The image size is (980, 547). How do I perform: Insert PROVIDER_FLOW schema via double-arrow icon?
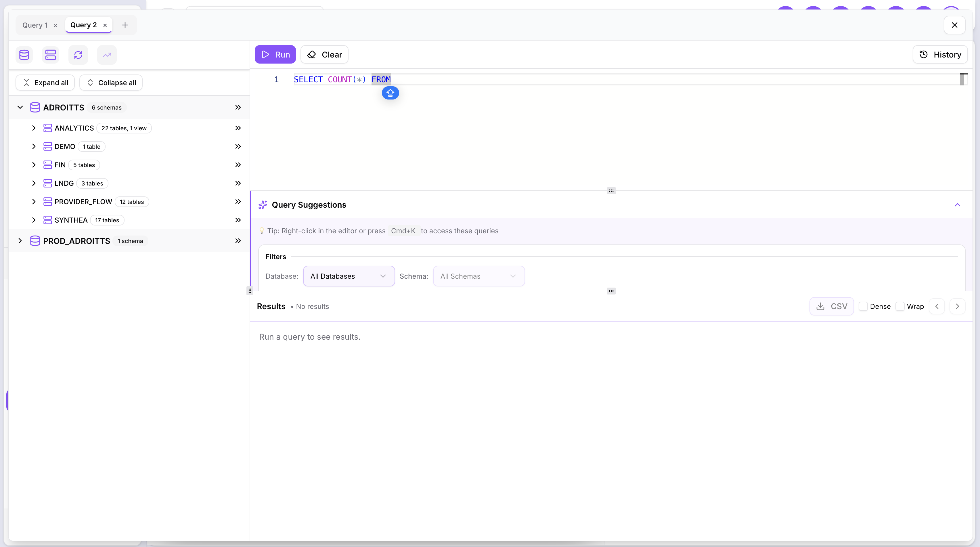(238, 202)
